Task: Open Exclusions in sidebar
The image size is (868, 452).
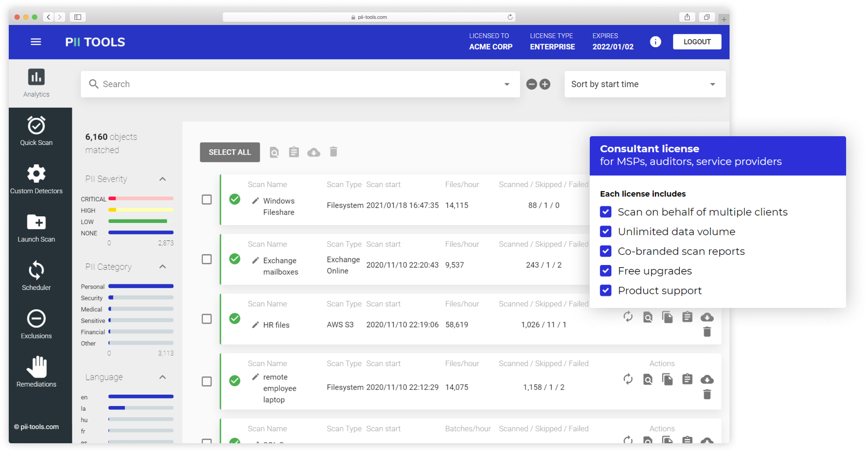Action: pos(36,324)
